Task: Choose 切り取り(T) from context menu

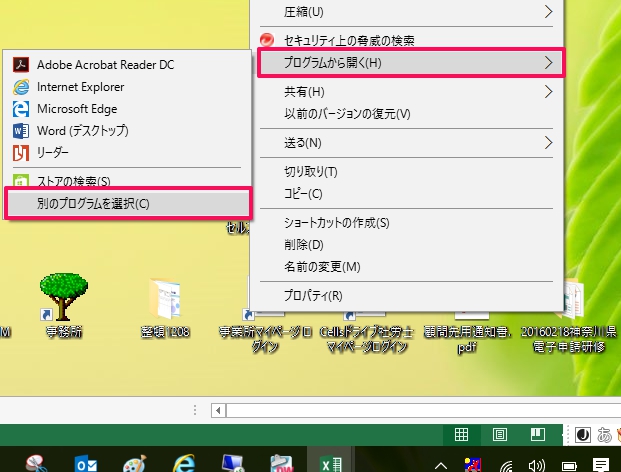Action: tap(407, 172)
